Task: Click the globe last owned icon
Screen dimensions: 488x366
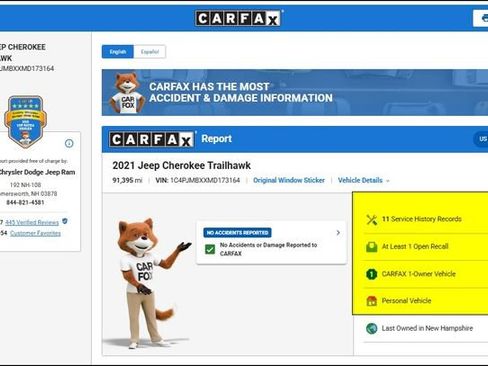Action: click(372, 328)
